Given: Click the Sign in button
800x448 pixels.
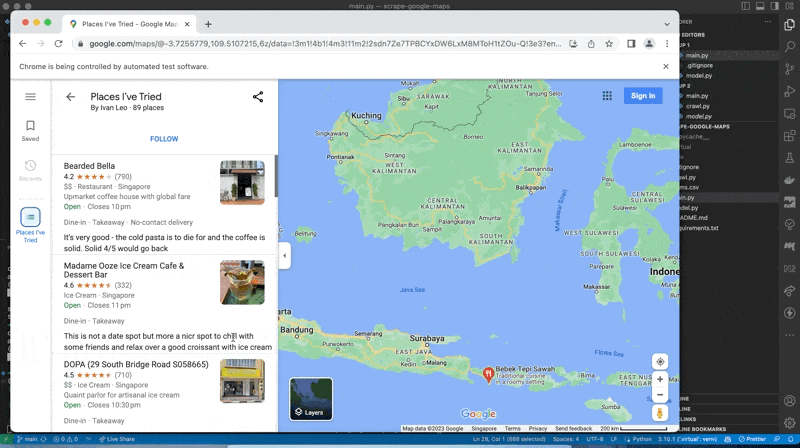Looking at the screenshot, I should pos(642,96).
